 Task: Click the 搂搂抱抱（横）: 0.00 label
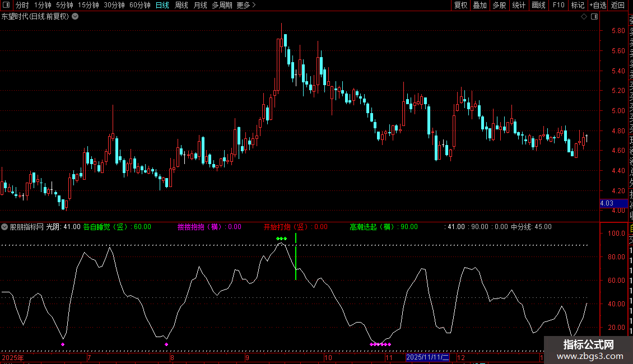210,227
